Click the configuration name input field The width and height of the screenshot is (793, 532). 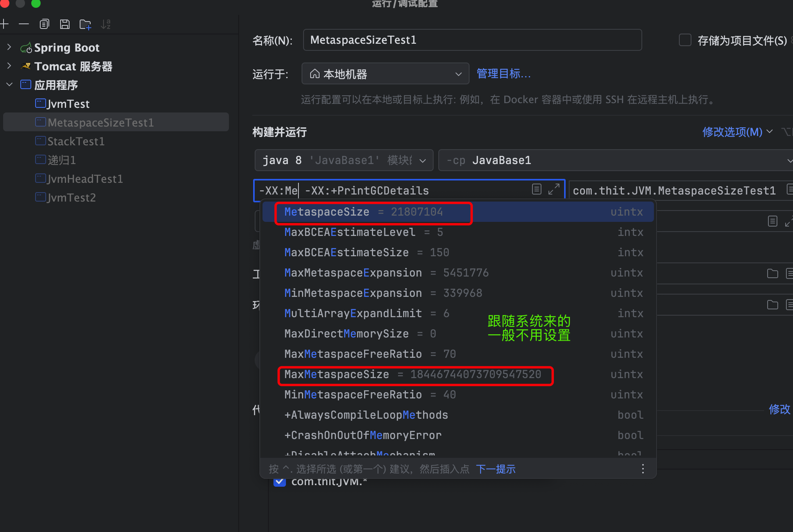(x=472, y=40)
